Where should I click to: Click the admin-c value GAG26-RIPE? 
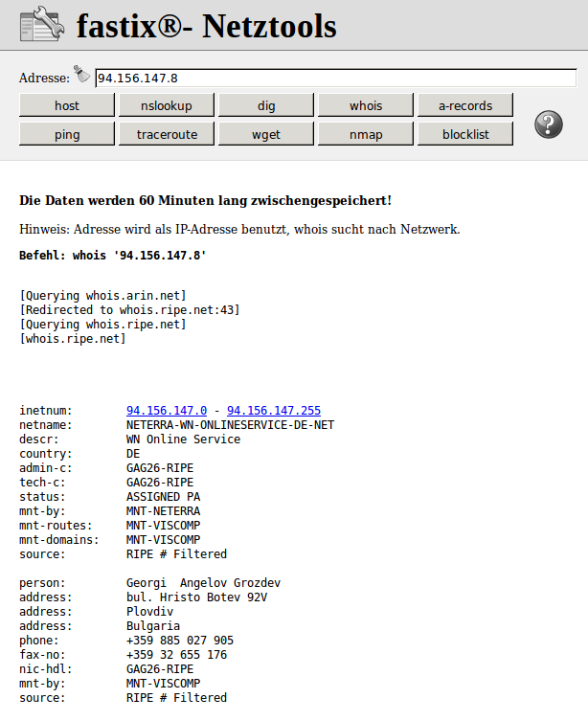coord(160,467)
